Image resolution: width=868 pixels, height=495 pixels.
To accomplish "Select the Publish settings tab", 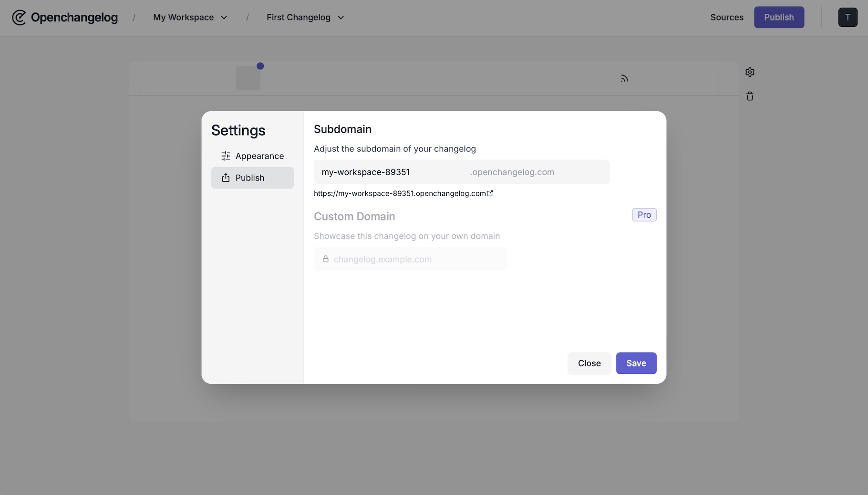I will click(x=252, y=178).
